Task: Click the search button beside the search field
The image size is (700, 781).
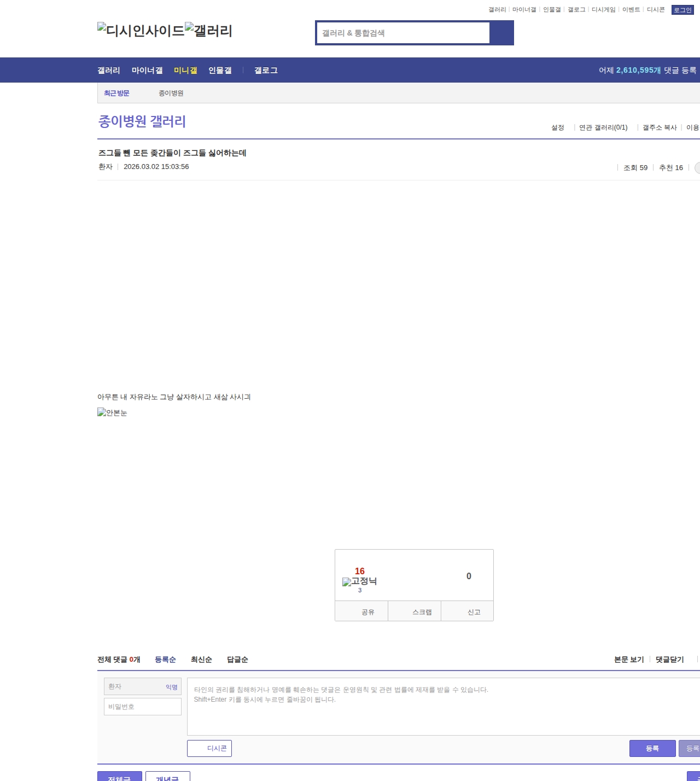Action: click(501, 33)
